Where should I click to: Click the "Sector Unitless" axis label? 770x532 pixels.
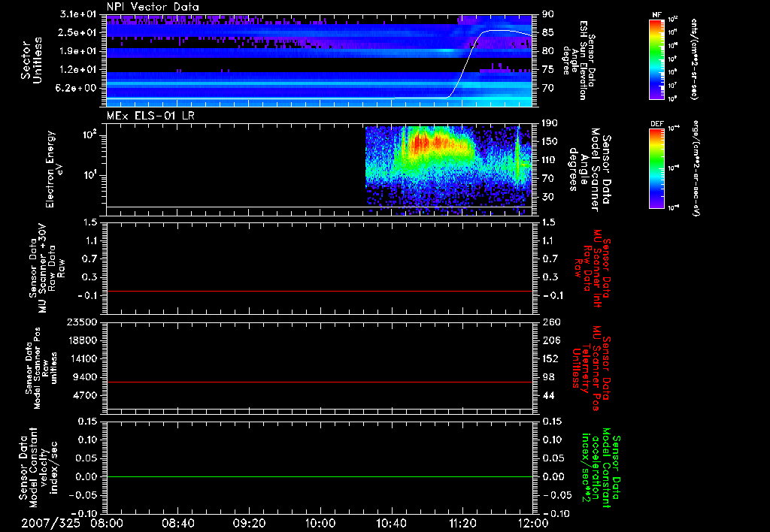tap(32, 60)
